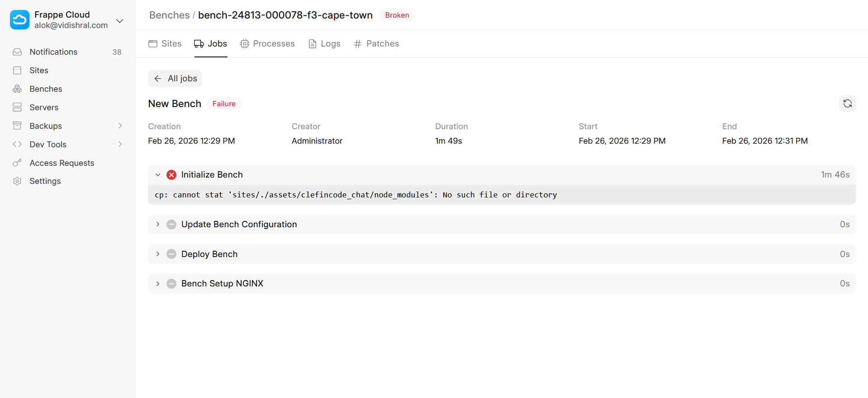
Task: Expand the Update Bench Configuration step
Action: tap(158, 225)
